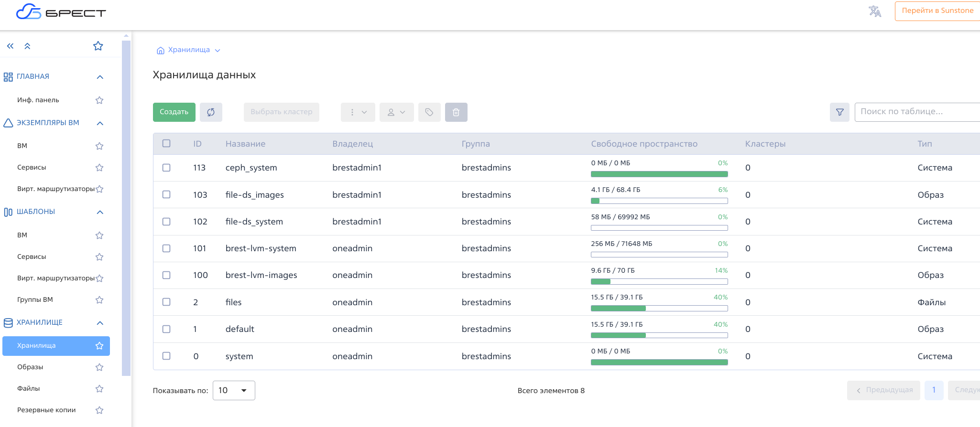Screen dimensions: 980x427
Task: Click the filter funnel icon
Action: tap(839, 112)
